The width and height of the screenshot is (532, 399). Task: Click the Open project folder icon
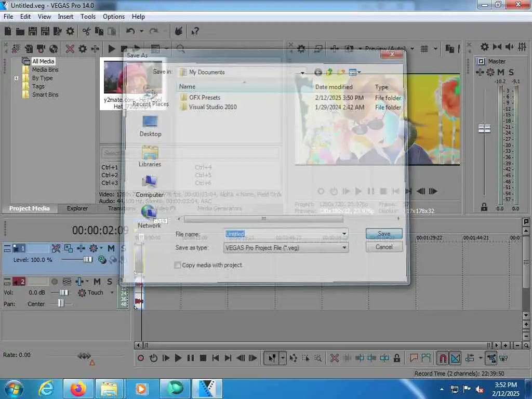[20, 32]
